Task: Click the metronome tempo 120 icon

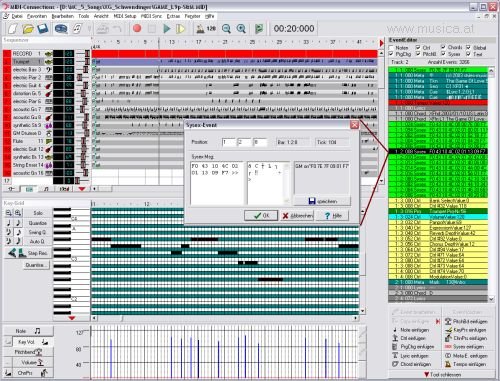Action: [x=206, y=29]
